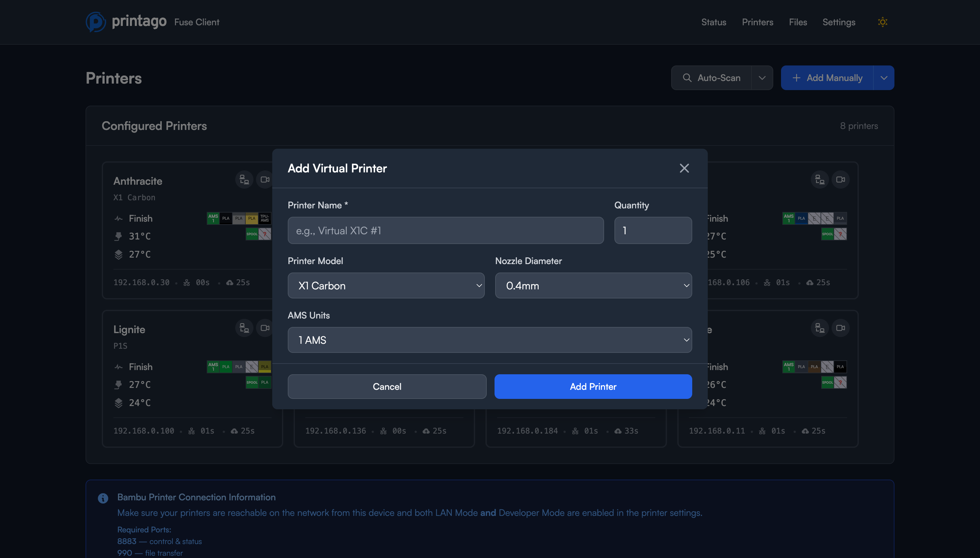The width and height of the screenshot is (980, 558).
Task: Open Lignite's camera feed icon
Action: 264,328
